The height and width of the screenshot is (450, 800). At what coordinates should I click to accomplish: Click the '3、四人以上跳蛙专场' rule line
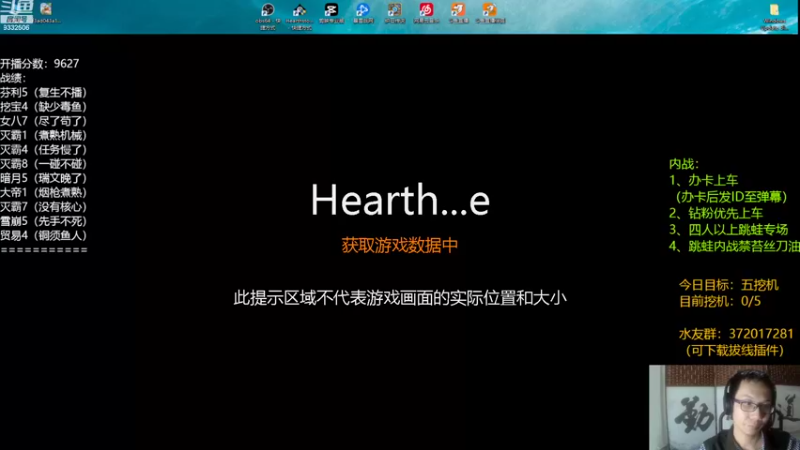729,229
